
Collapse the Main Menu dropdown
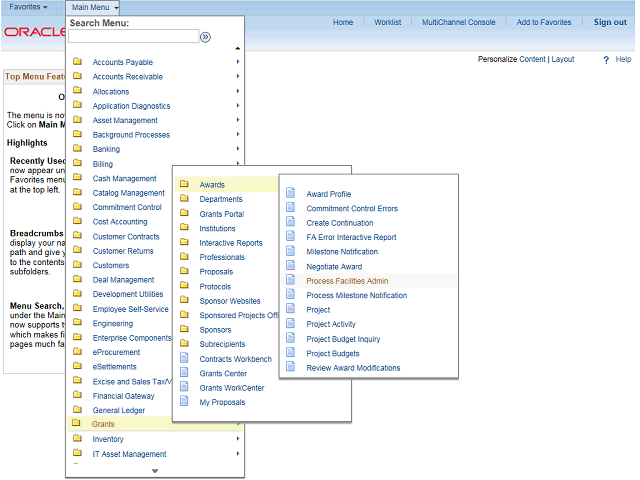point(95,7)
